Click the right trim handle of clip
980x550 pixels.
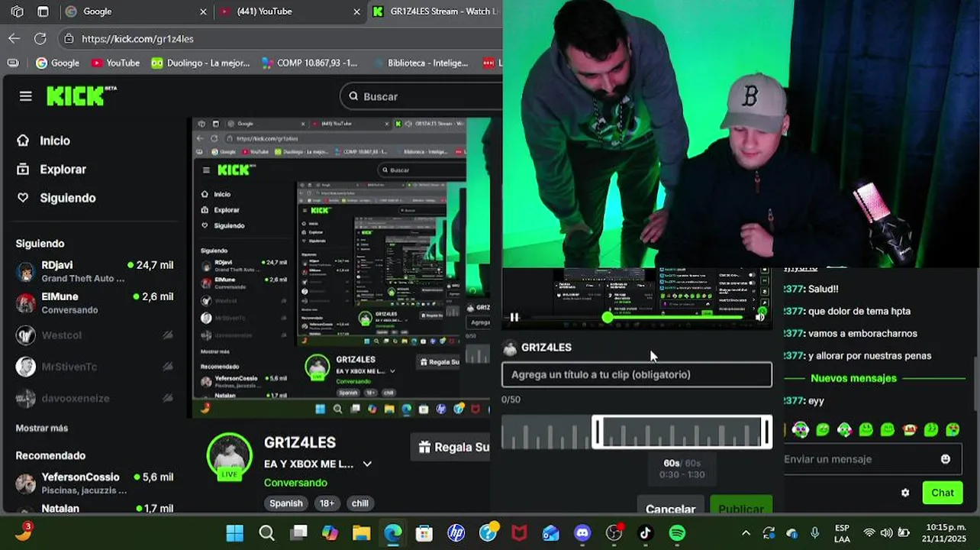click(x=766, y=432)
